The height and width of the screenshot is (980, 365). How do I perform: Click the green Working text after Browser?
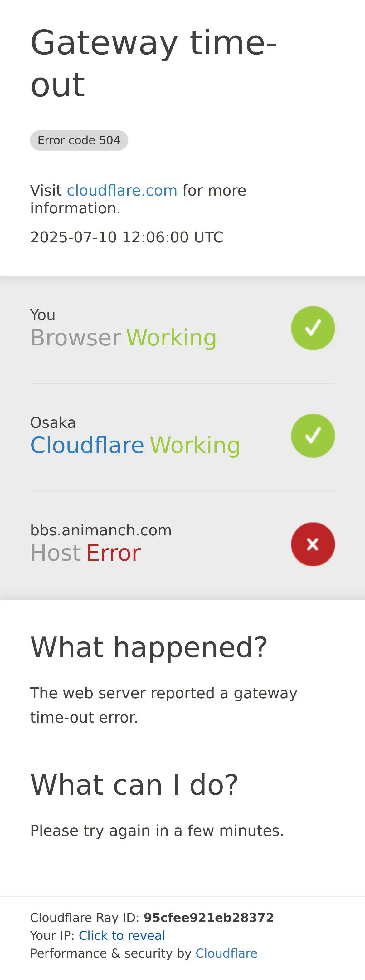pos(172,338)
